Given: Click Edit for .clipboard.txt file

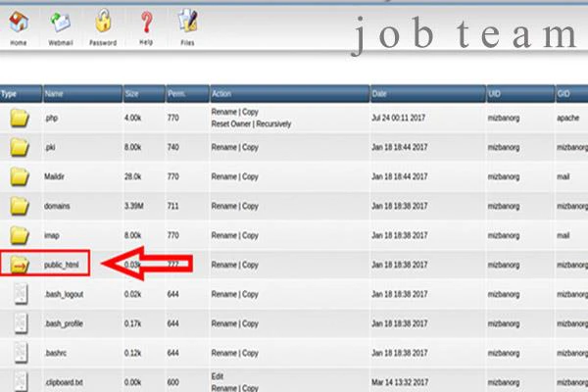Looking at the screenshot, I should click(217, 373).
